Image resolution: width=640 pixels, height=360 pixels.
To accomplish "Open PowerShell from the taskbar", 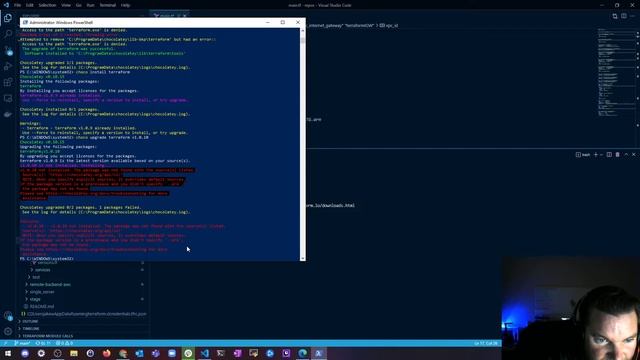I will point(319,353).
